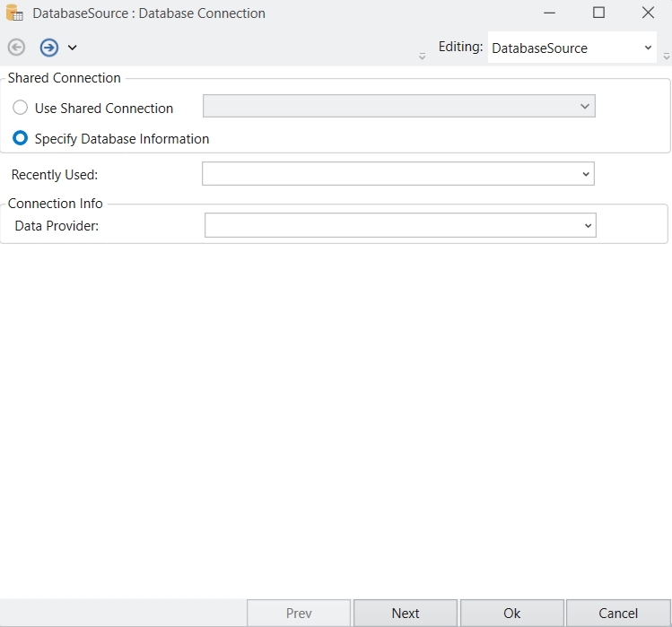The image size is (672, 627).
Task: Click the window title bar text
Action: [x=149, y=13]
